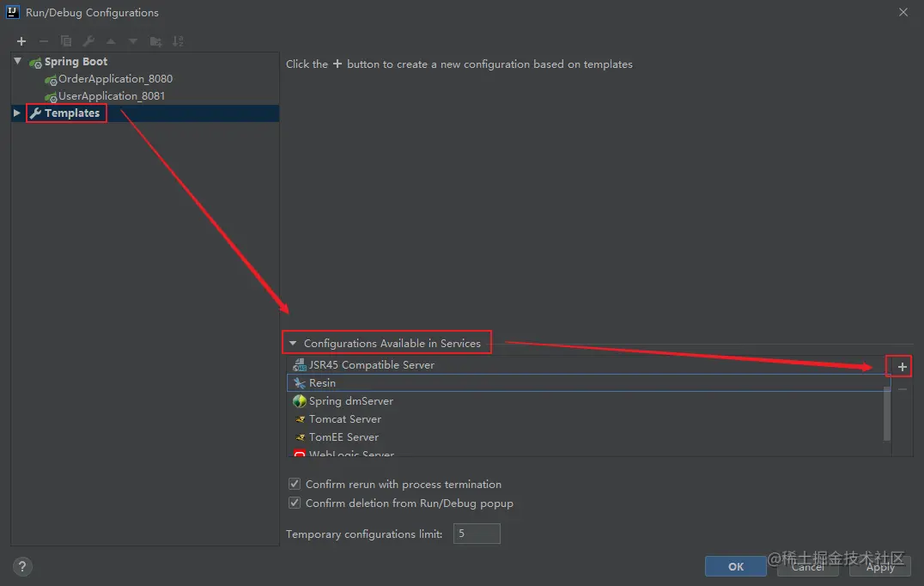
Task: Open help with the question mark button
Action: click(22, 566)
